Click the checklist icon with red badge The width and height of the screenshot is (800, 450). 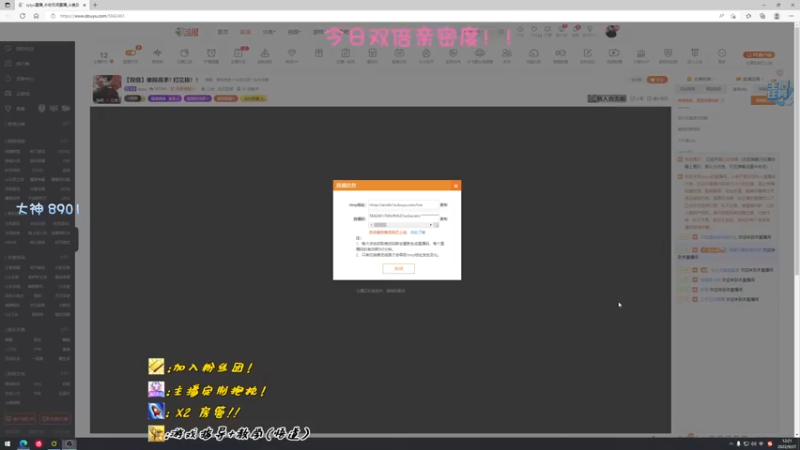coord(238,54)
